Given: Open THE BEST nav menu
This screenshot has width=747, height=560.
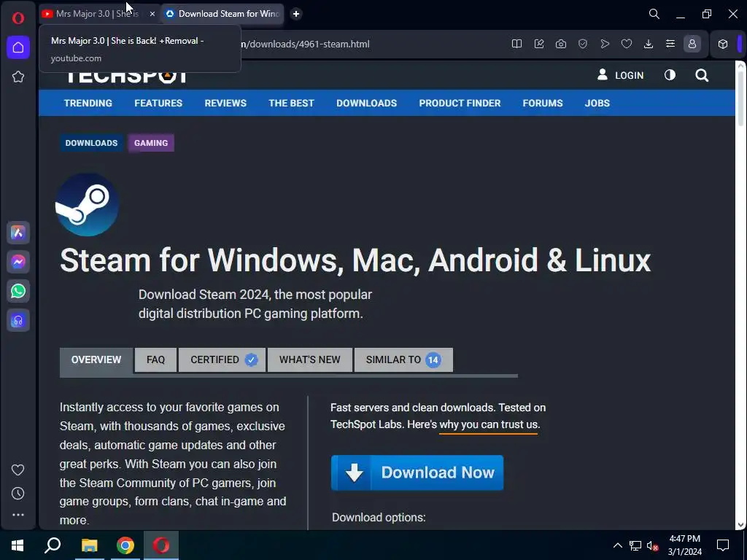Looking at the screenshot, I should 292,103.
